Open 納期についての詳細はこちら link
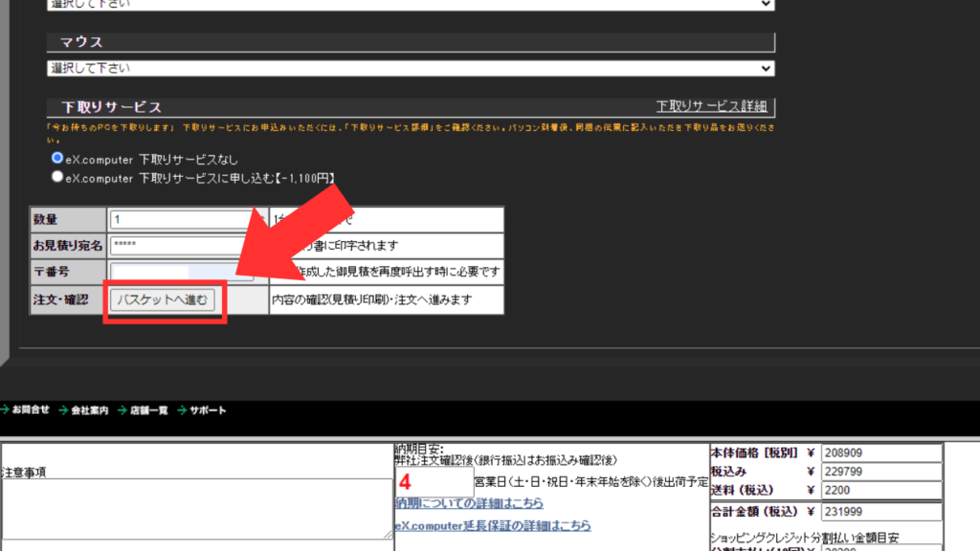980x551 pixels. pyautogui.click(x=469, y=503)
